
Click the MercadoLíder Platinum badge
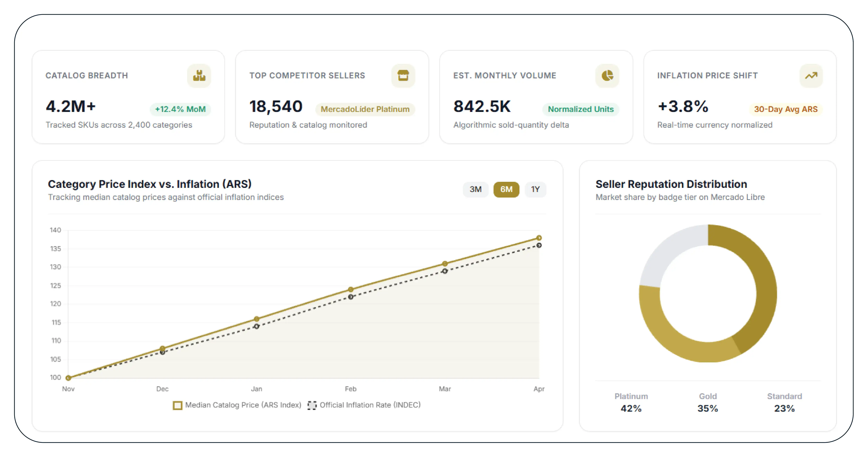point(365,109)
